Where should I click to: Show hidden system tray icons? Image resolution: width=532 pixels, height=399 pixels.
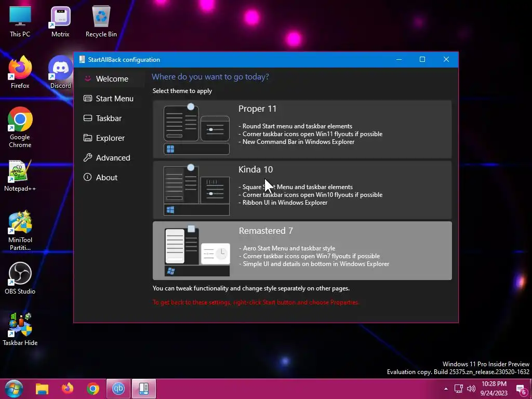coord(446,389)
